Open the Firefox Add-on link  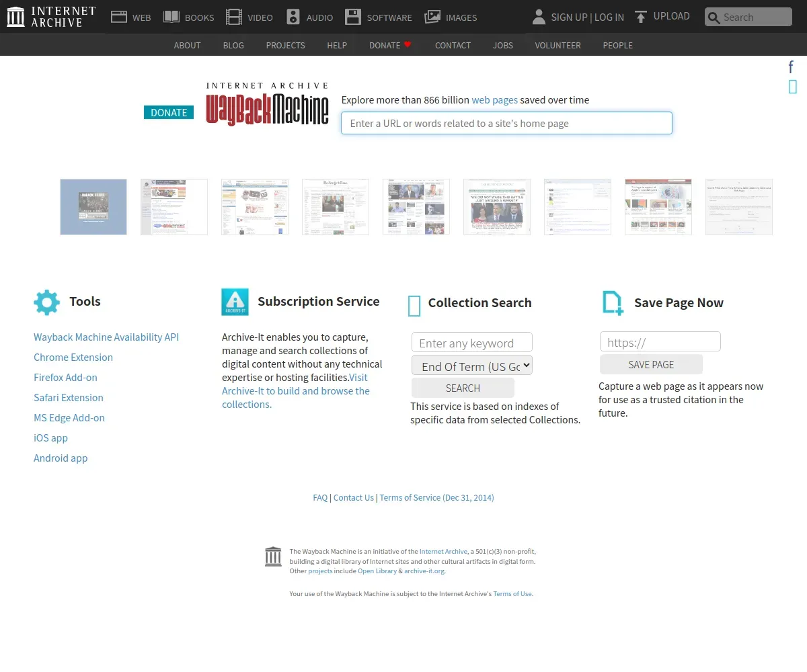coord(65,378)
